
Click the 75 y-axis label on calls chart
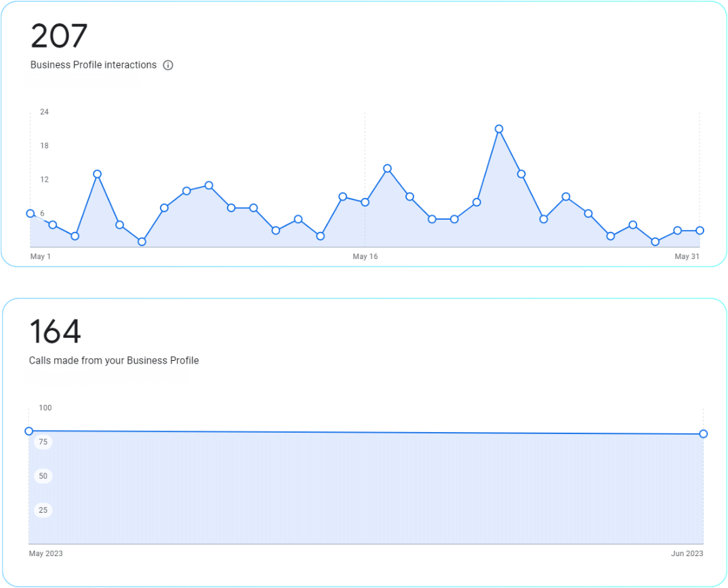43,442
